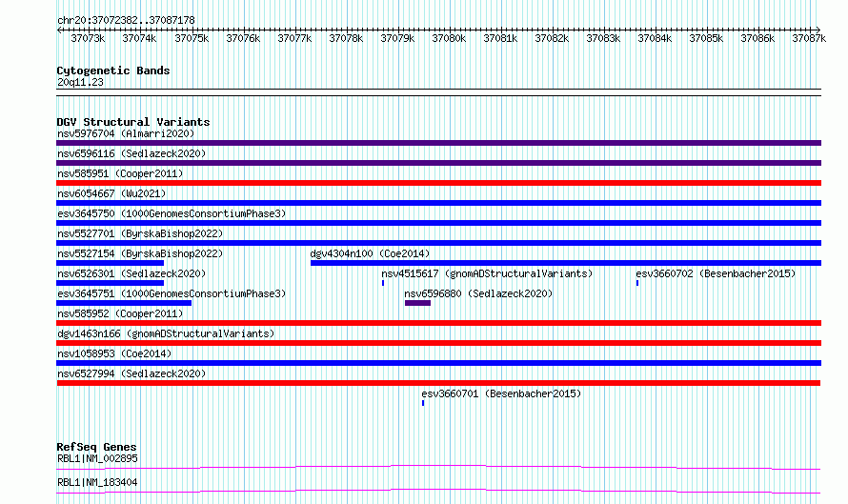The height and width of the screenshot is (504, 848).
Task: Select the small purple nsv6596880 bar
Action: [x=417, y=303]
